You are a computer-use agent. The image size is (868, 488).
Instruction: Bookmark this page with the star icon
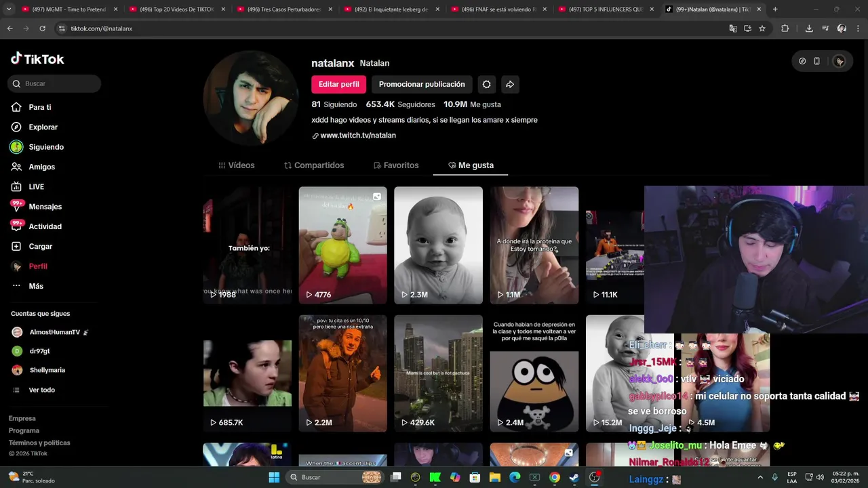[762, 28]
